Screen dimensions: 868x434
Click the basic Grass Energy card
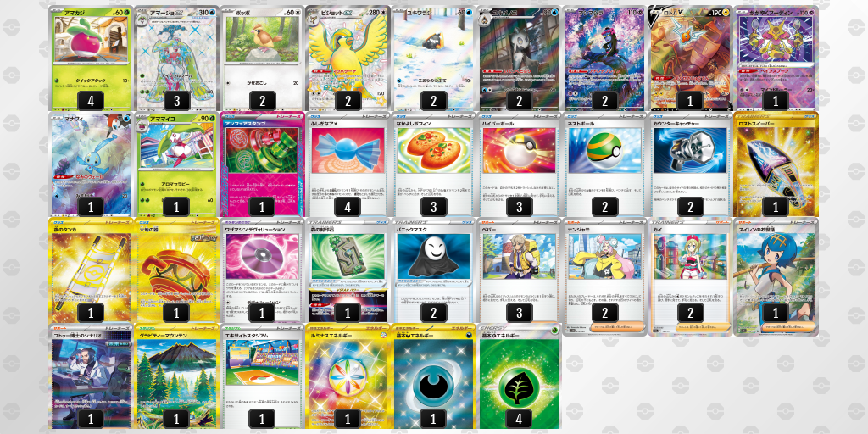click(x=519, y=376)
